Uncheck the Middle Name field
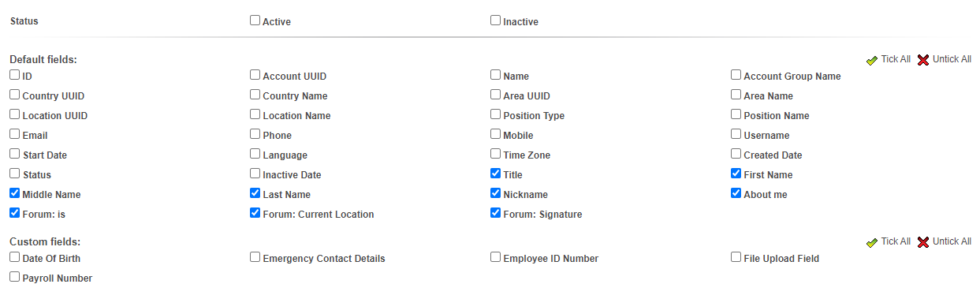This screenshot has height=299, width=980. [15, 193]
